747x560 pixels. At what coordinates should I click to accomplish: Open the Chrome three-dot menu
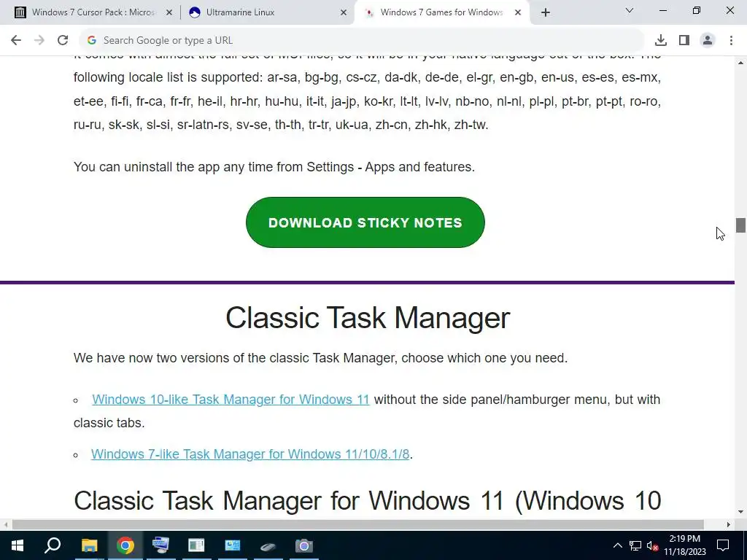click(731, 41)
